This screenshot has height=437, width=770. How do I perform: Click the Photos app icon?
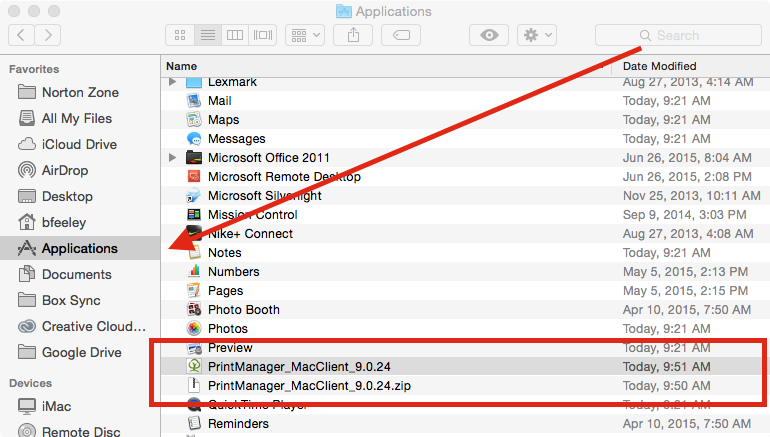pyautogui.click(x=194, y=328)
